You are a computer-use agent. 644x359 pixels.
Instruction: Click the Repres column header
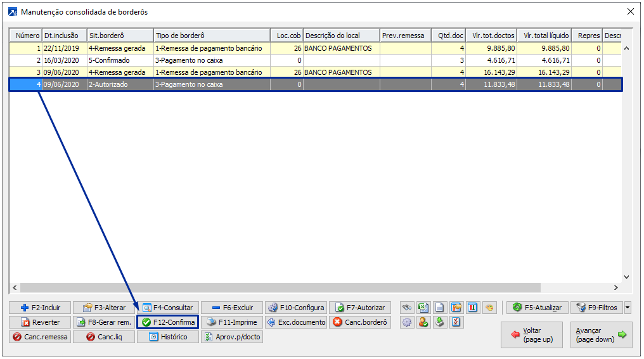[x=588, y=36]
